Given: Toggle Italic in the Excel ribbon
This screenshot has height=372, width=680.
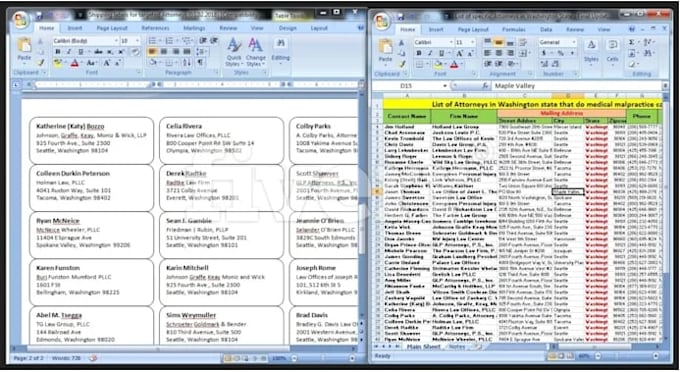Looking at the screenshot, I should tap(430, 53).
